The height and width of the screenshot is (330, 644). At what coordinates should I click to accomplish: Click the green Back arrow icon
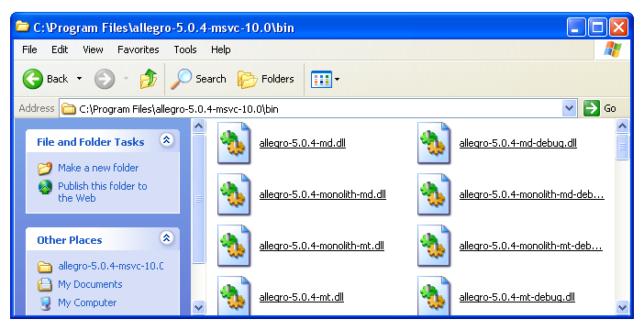pos(32,79)
